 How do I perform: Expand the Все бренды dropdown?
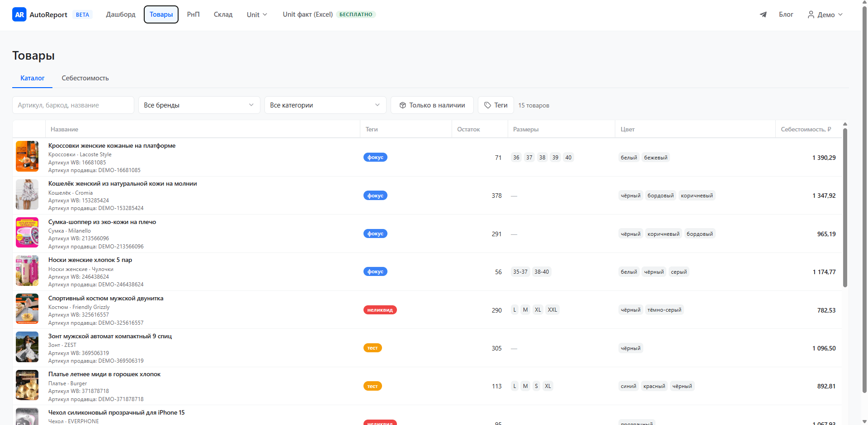[x=199, y=105]
